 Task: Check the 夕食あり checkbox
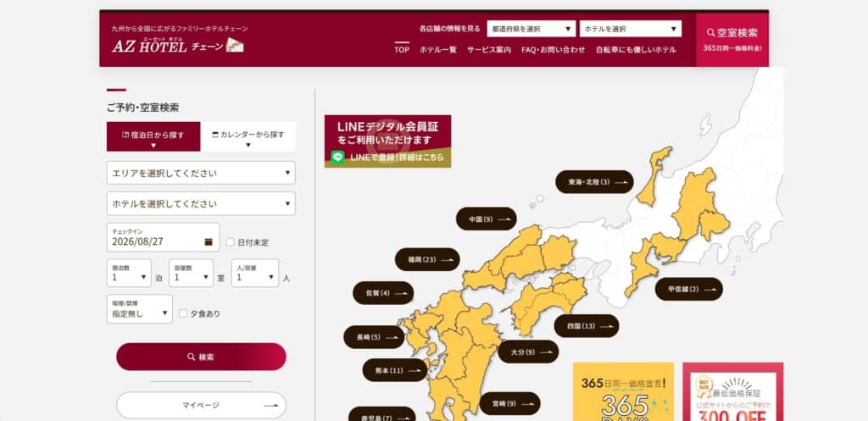(183, 313)
